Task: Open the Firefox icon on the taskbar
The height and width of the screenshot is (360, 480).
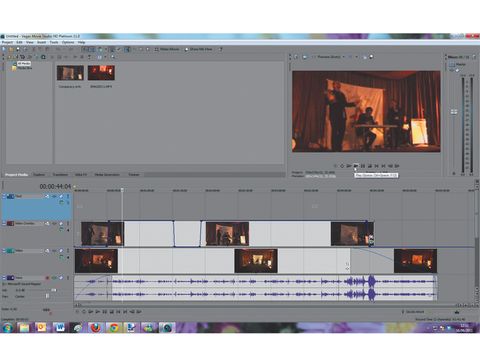Action: (96, 328)
